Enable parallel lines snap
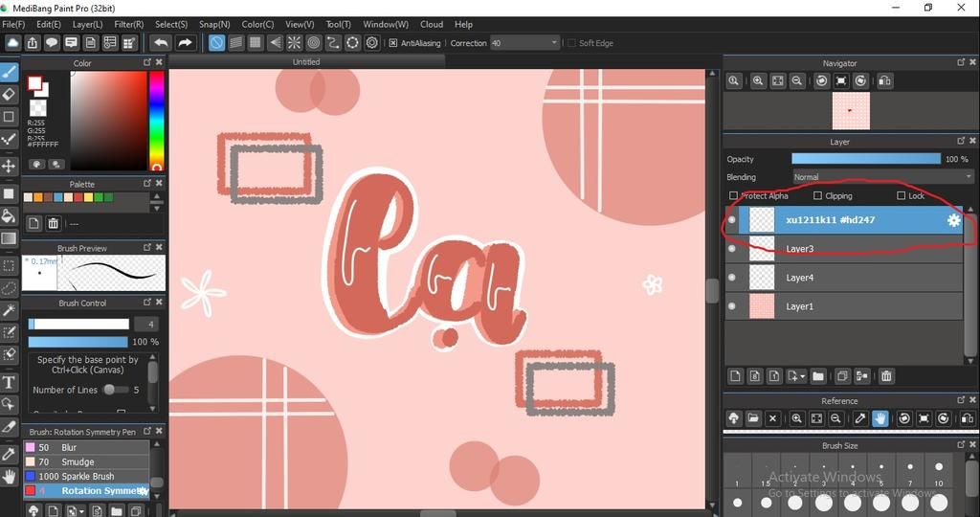Viewport: 980px width, 517px height. click(x=235, y=42)
